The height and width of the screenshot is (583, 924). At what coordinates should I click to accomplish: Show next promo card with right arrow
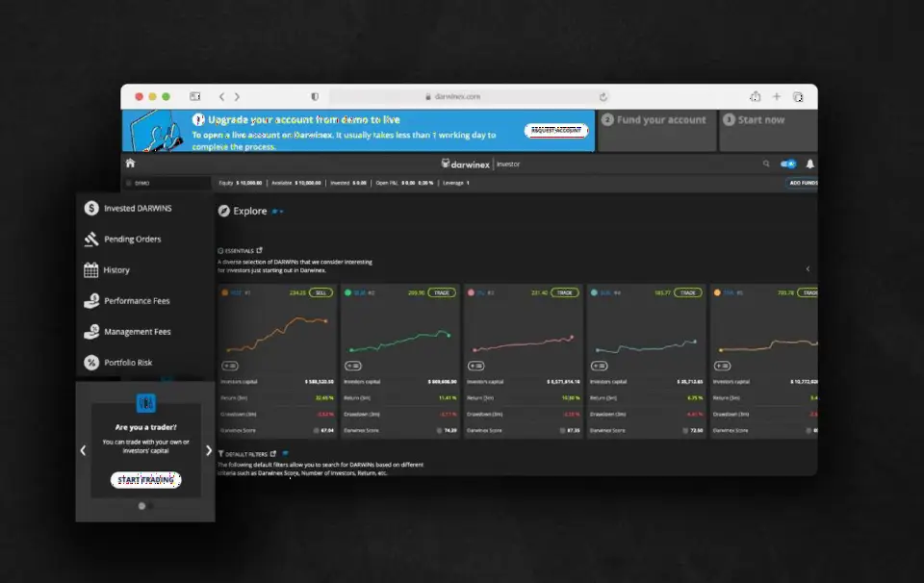click(209, 450)
